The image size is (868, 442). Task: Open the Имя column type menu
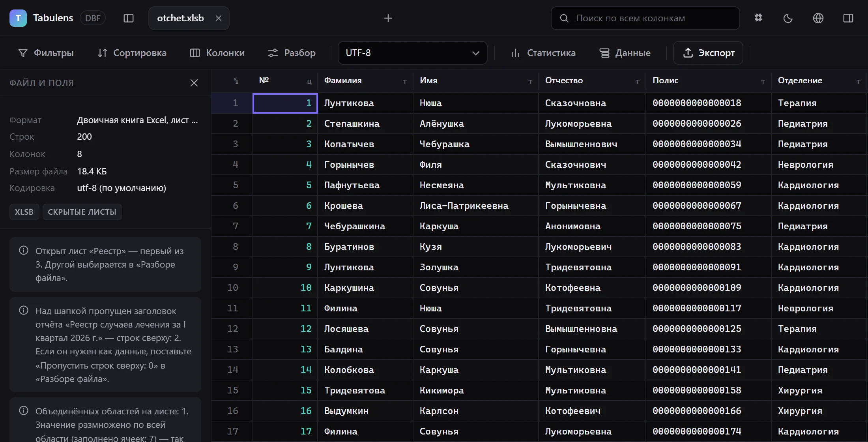click(530, 81)
